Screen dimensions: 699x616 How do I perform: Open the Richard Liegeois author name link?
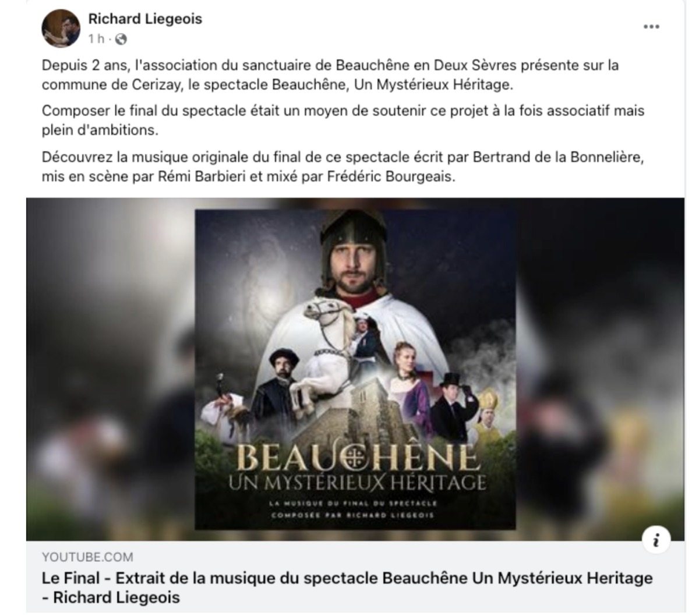tap(145, 19)
